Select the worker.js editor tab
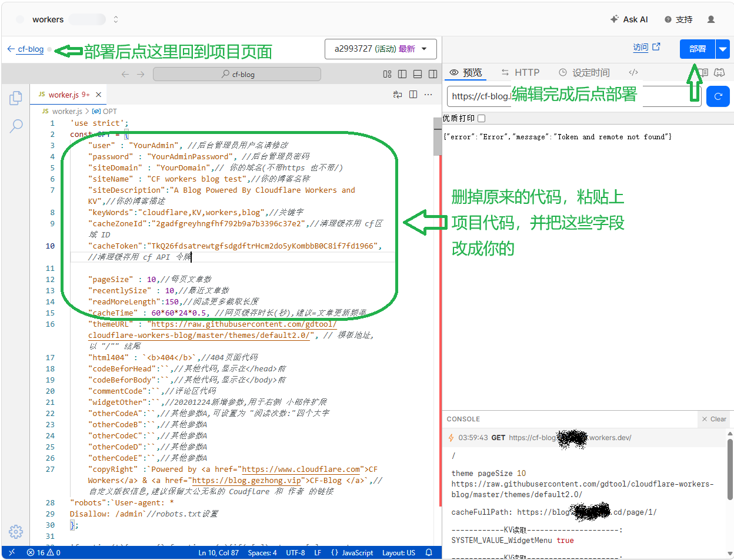The height and width of the screenshot is (560, 734). 69,95
